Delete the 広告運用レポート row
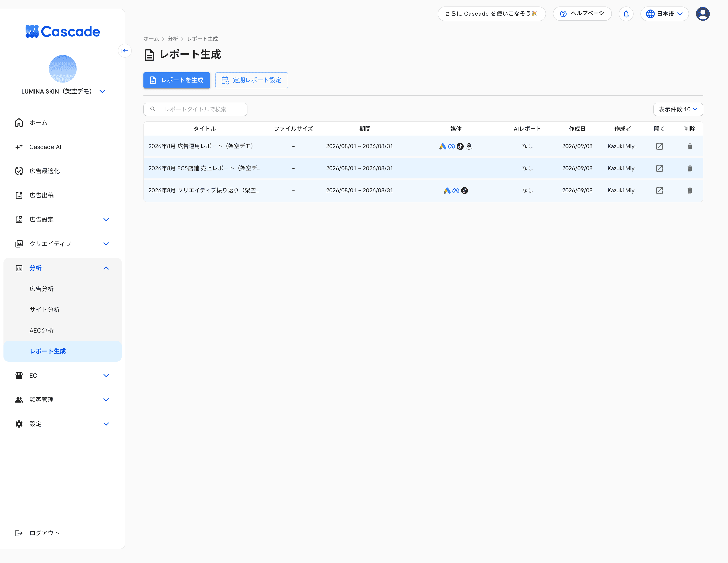This screenshot has width=728, height=563. 690,146
